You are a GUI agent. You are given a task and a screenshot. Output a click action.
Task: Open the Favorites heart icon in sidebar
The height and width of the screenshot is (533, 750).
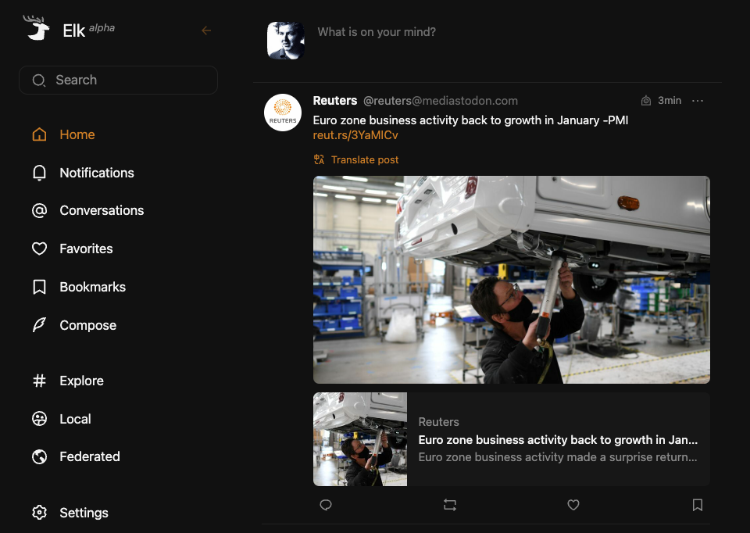point(40,249)
